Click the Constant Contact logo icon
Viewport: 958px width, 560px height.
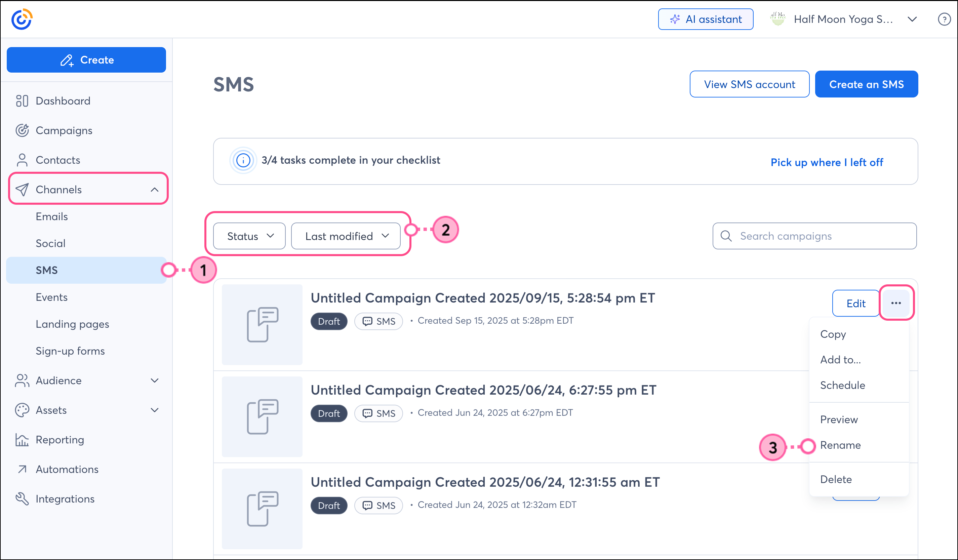tap(22, 19)
